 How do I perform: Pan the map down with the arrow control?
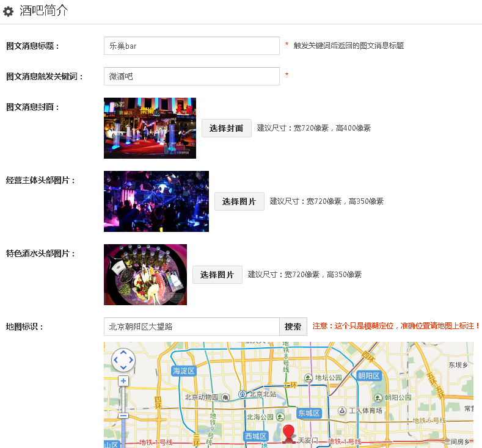(123, 367)
